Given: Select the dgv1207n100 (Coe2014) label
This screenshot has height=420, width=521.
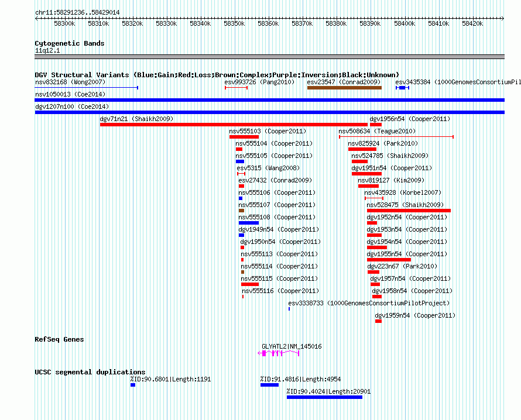Looking at the screenshot, I should [x=72, y=106].
